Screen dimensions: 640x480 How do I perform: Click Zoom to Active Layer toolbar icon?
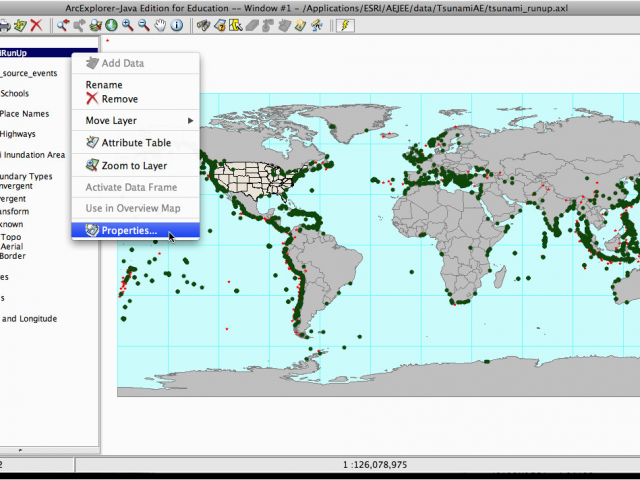click(x=96, y=25)
